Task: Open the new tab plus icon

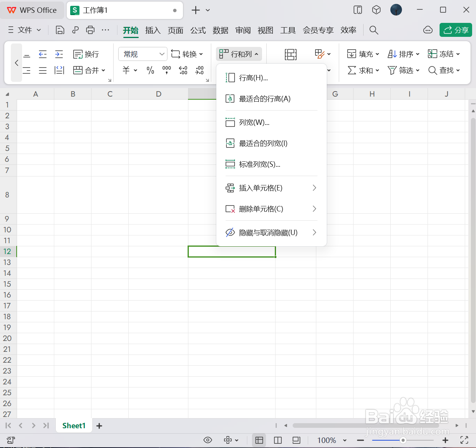Action: [x=196, y=10]
